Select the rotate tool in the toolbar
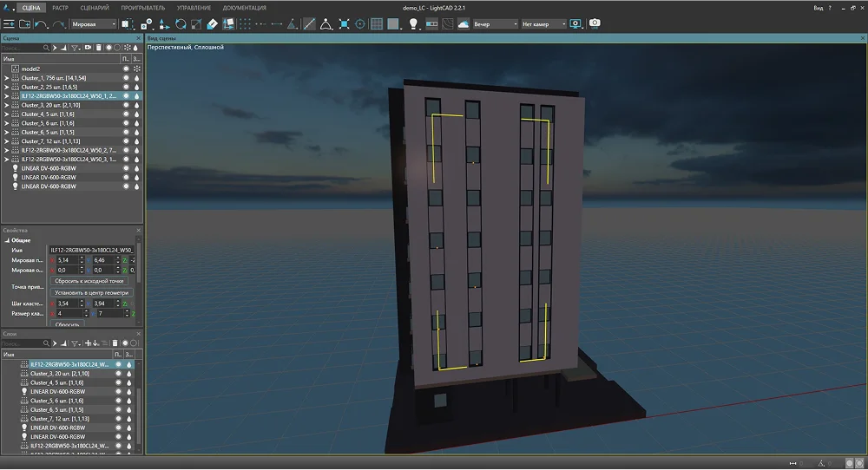The height and width of the screenshot is (470, 868). click(181, 24)
